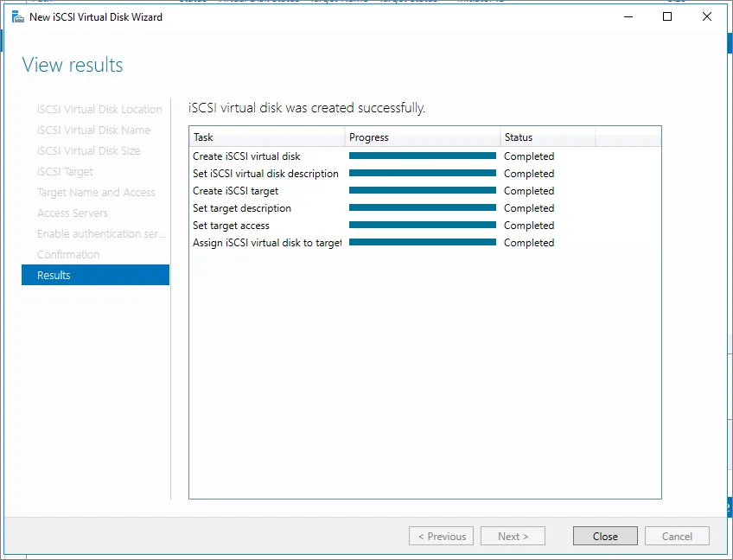The height and width of the screenshot is (560, 733).
Task: Click the wizard icon in title bar
Action: [x=17, y=16]
